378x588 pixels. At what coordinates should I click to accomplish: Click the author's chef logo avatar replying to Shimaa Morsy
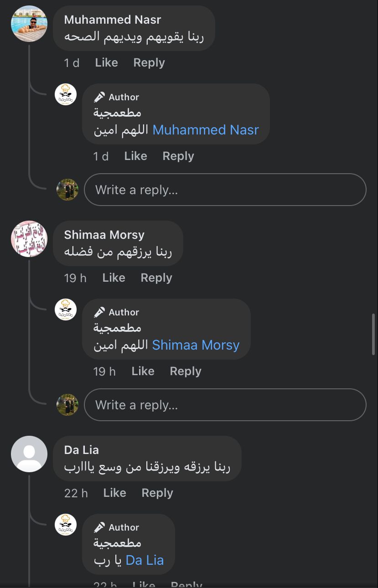pos(66,310)
